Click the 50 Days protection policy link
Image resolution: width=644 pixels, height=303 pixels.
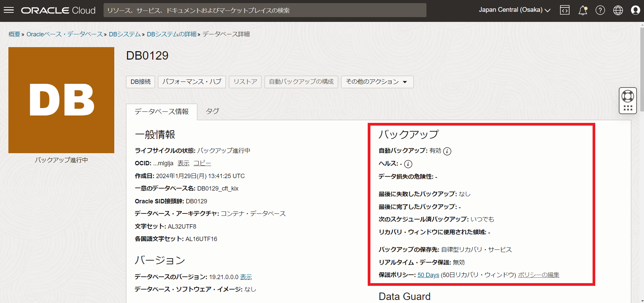[x=428, y=275]
